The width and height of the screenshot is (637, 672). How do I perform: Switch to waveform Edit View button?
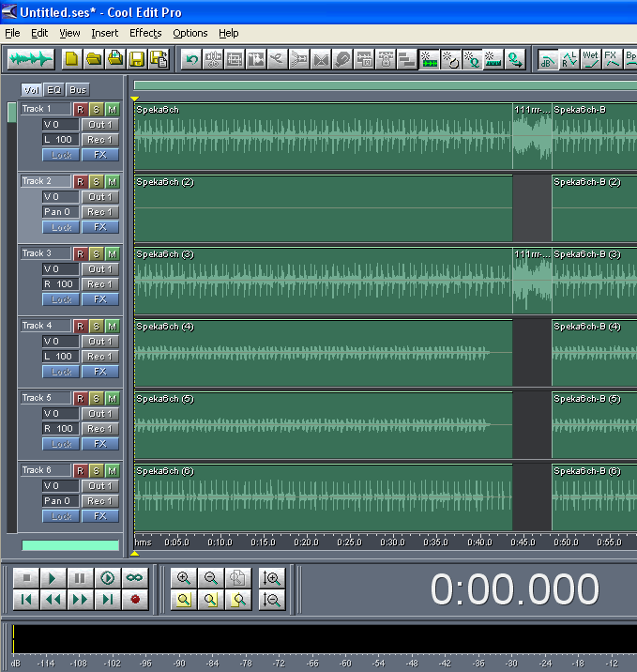[31, 59]
